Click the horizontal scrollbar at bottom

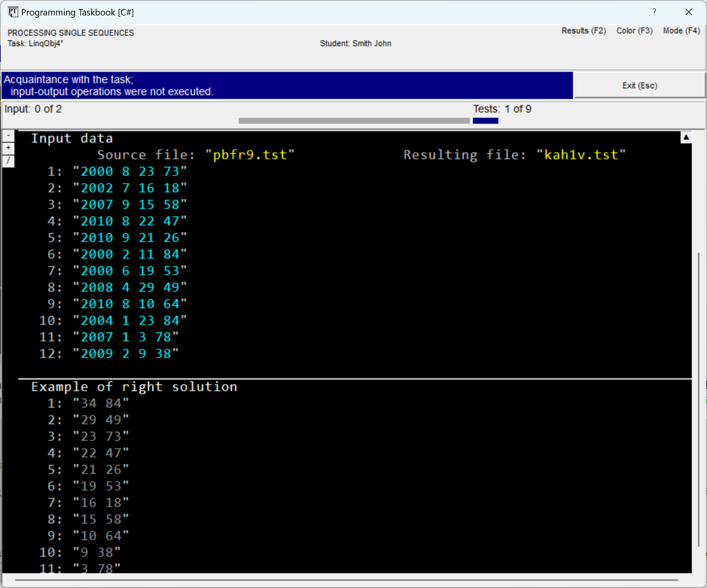pyautogui.click(x=347, y=580)
